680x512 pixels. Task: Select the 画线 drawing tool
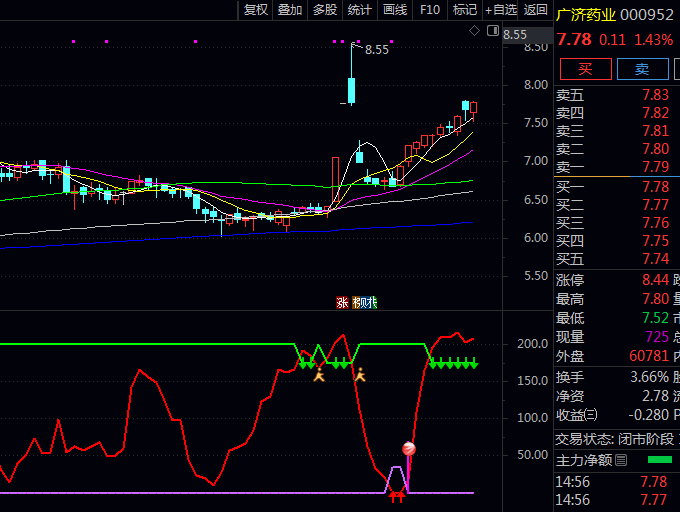click(x=395, y=10)
